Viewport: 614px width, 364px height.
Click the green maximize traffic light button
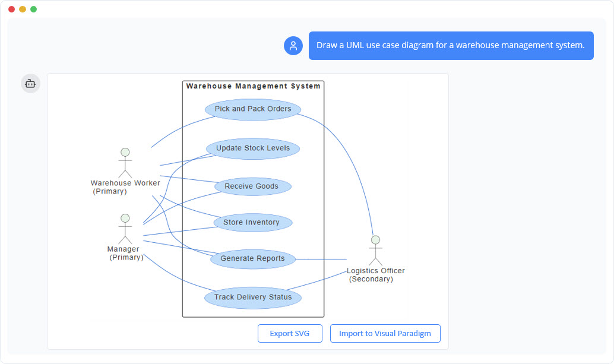pos(34,9)
